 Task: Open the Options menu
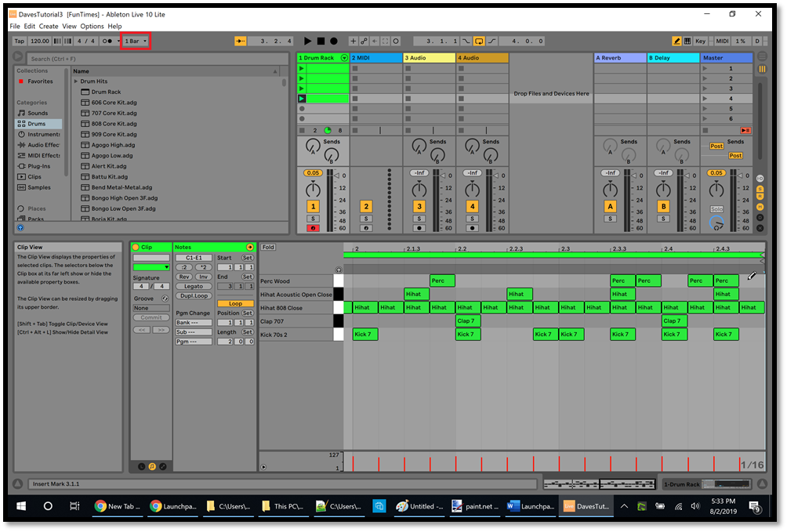point(92,26)
